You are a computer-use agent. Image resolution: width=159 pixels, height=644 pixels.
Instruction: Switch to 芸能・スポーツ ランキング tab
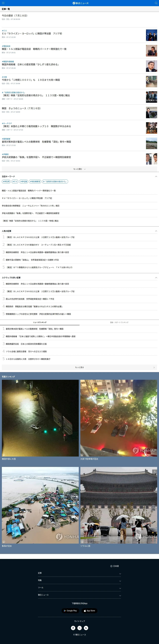pos(119,322)
